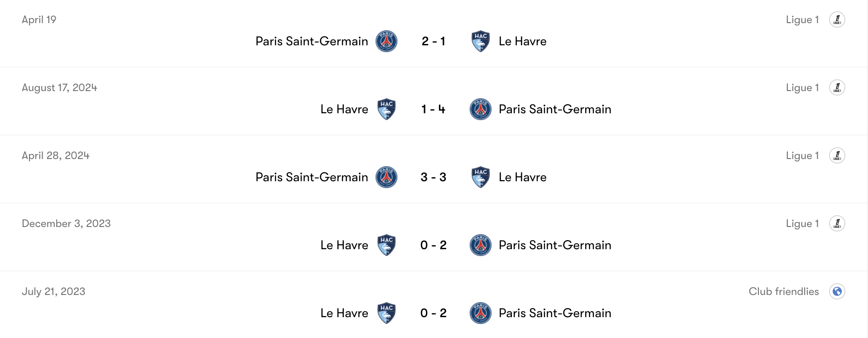Viewport: 868px width, 338px height.
Task: Select the Le Havre team name on December 3
Action: pos(344,245)
